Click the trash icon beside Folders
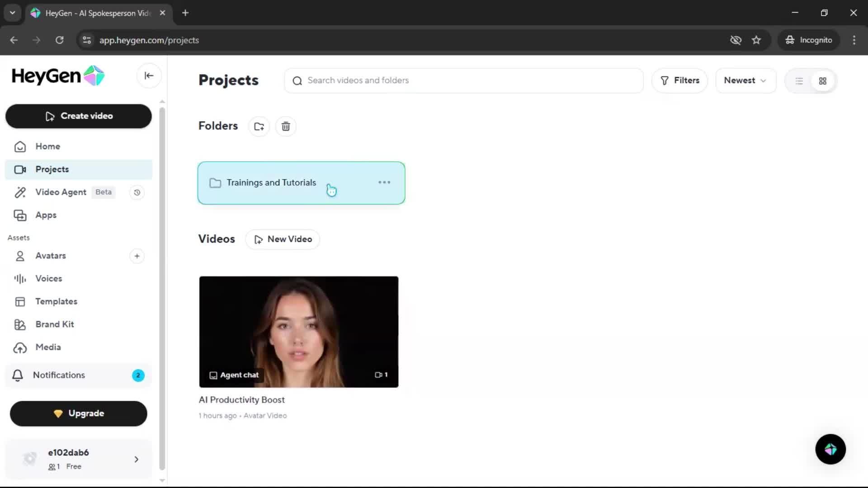868x488 pixels. click(x=286, y=127)
